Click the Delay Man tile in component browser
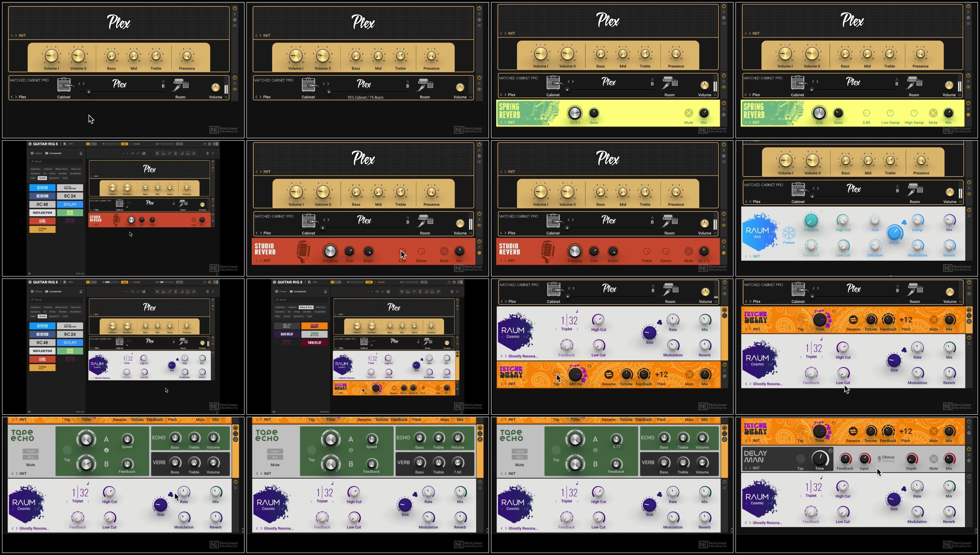Image resolution: width=980 pixels, height=555 pixels. [x=287, y=326]
